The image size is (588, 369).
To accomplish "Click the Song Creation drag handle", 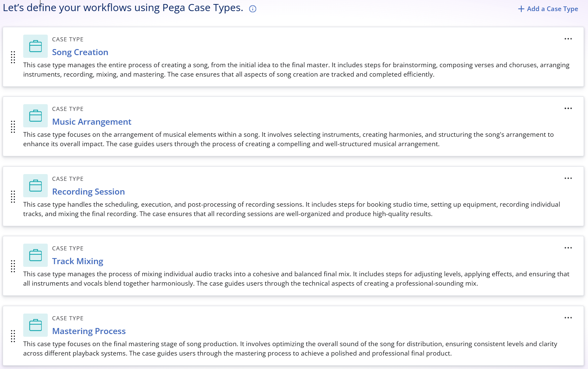I will 13,57.
